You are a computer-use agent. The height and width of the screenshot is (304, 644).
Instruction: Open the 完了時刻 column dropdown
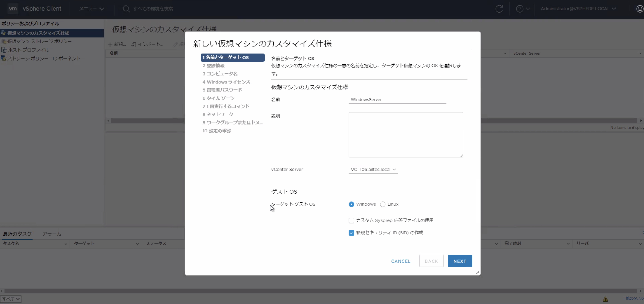568,243
